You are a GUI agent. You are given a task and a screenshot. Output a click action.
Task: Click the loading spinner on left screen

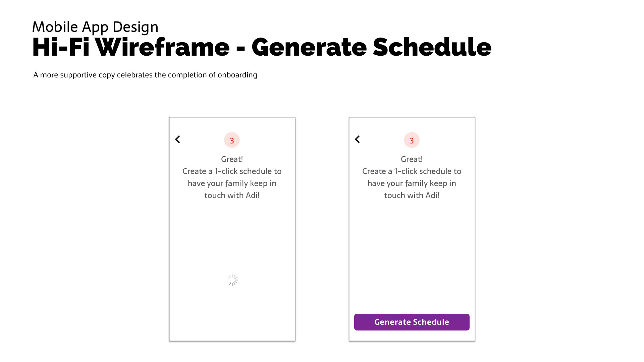click(232, 280)
